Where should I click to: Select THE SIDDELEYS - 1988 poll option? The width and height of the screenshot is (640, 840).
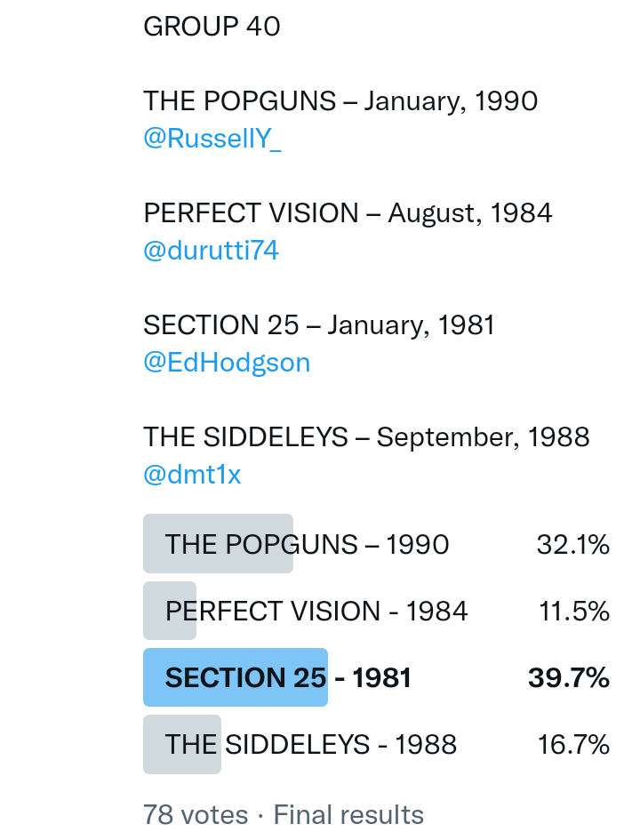coord(311,745)
